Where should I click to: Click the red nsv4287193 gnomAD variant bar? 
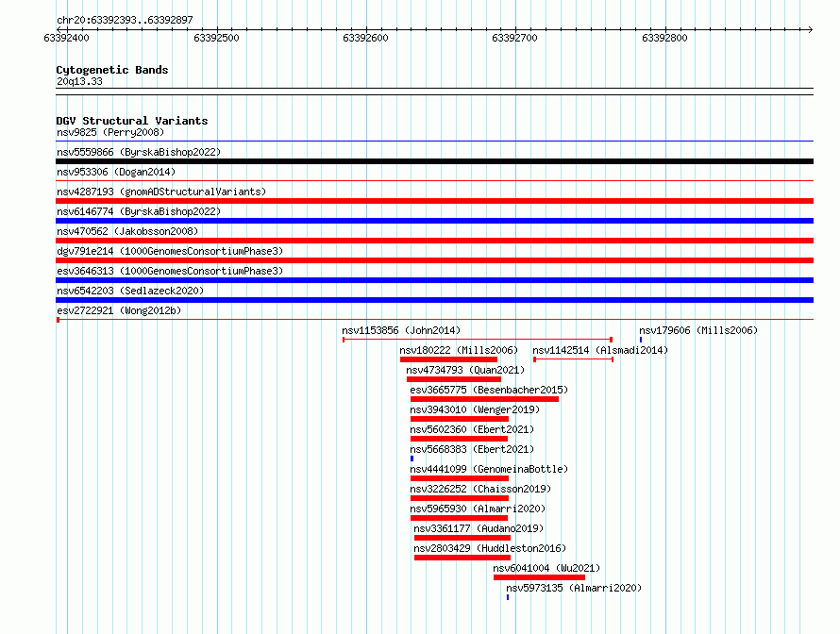pos(434,201)
